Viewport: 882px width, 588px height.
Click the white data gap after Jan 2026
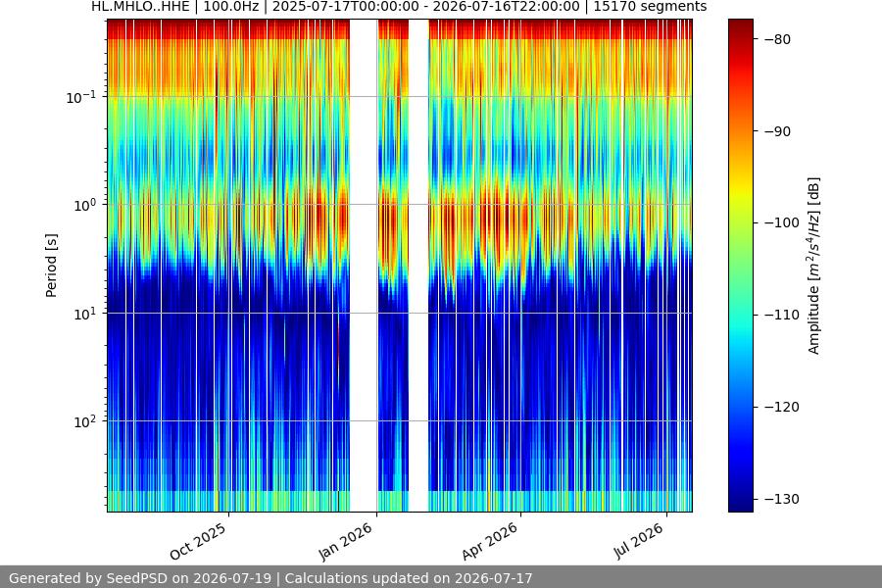418,266
